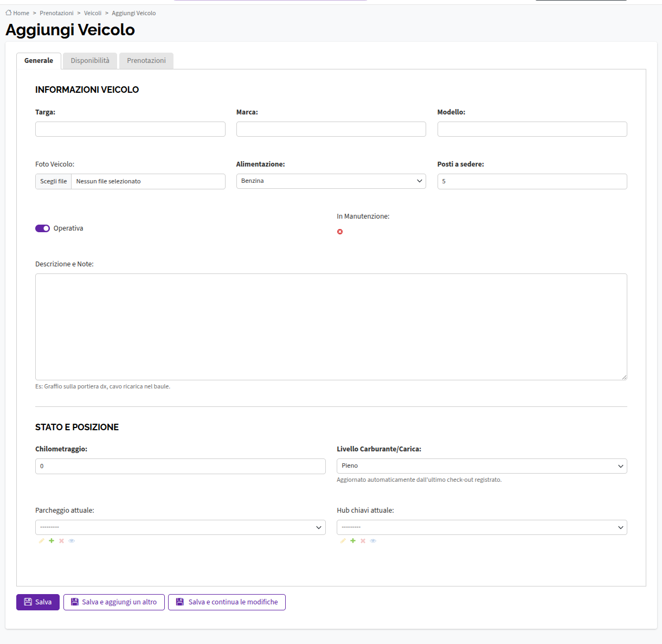
Task: Click the Modello input field
Action: [x=532, y=129]
